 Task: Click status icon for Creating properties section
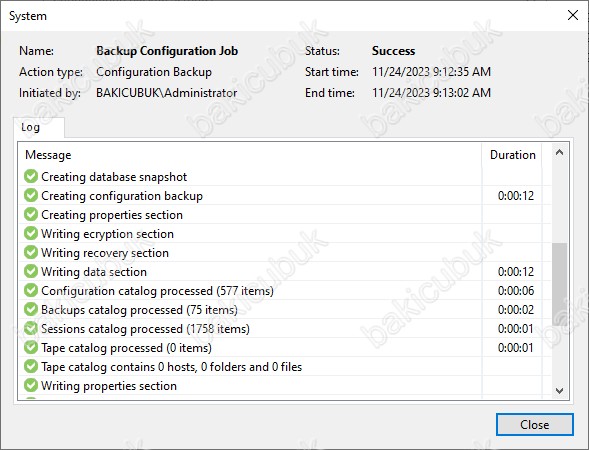tap(31, 214)
